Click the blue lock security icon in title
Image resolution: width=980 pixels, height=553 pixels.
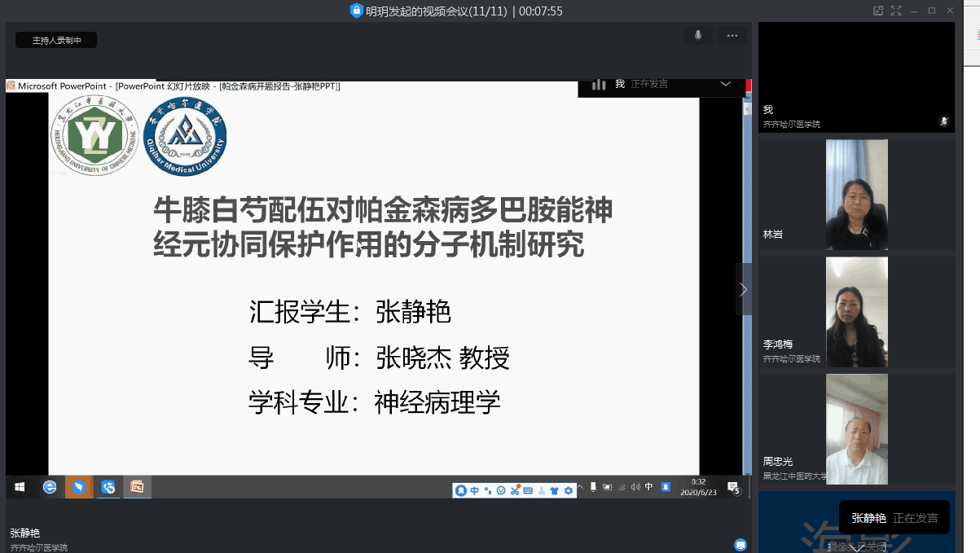pyautogui.click(x=356, y=11)
